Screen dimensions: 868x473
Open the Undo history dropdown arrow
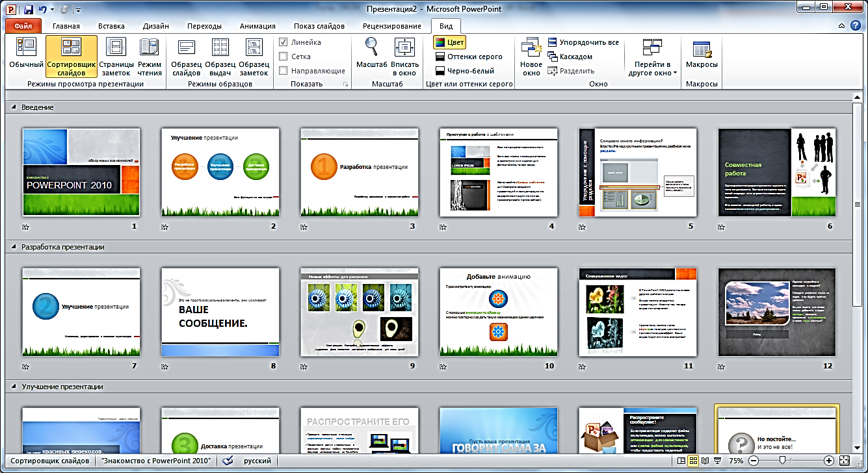(x=52, y=10)
